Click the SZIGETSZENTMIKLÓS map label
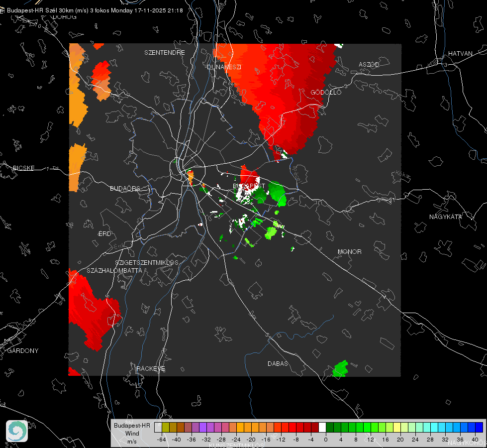This screenshot has height=448, width=487. (x=147, y=262)
